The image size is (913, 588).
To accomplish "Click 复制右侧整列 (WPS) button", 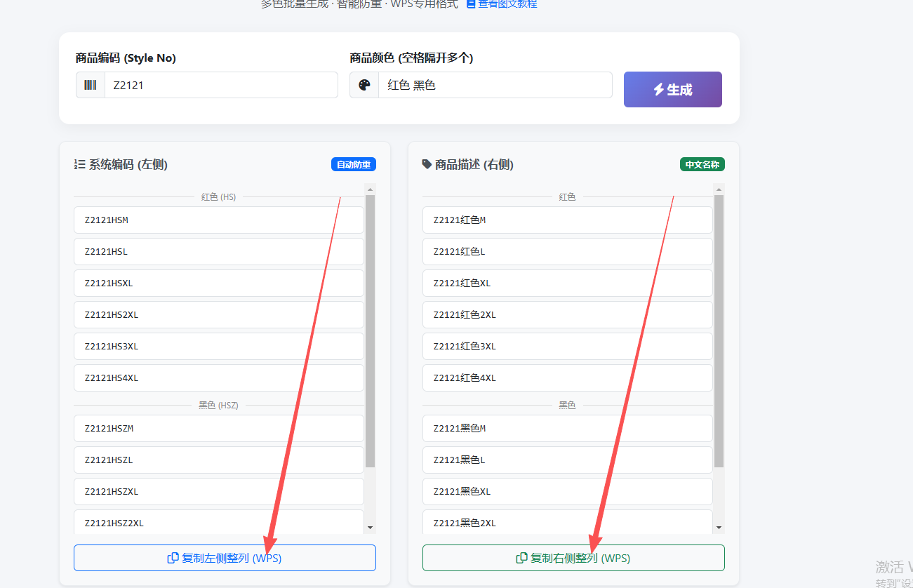I will coord(573,557).
